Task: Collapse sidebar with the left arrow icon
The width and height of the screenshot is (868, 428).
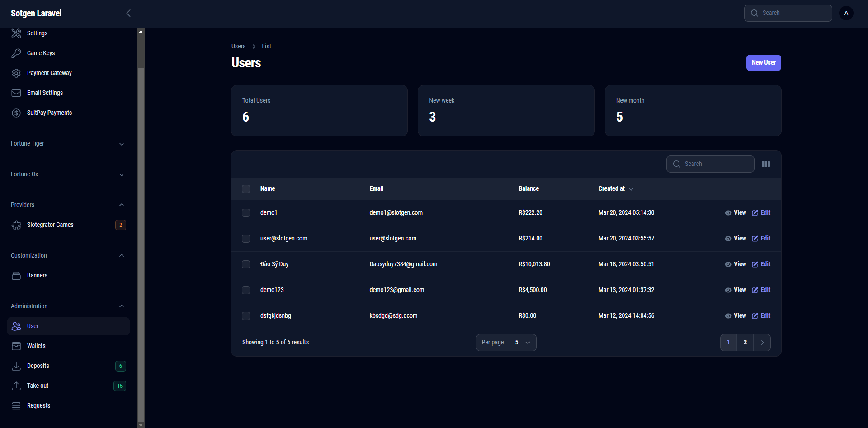Action: point(128,13)
